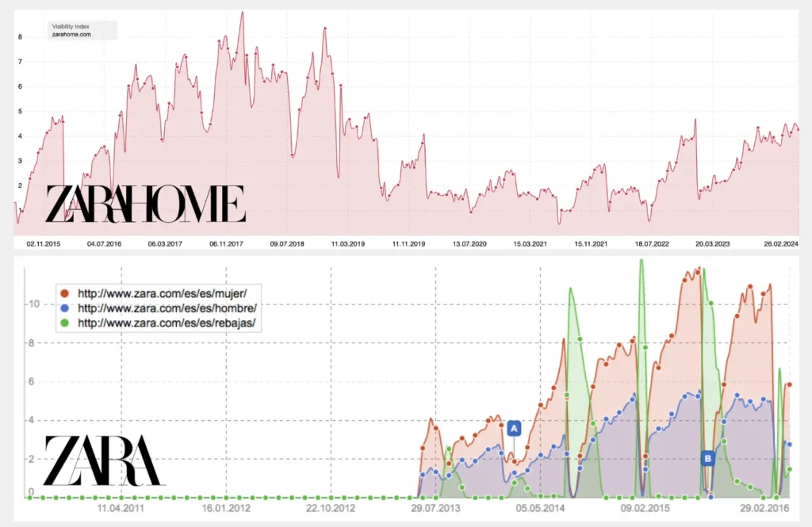The image size is (812, 527).
Task: Click the 22.10.2012 date label
Action: pyautogui.click(x=331, y=508)
